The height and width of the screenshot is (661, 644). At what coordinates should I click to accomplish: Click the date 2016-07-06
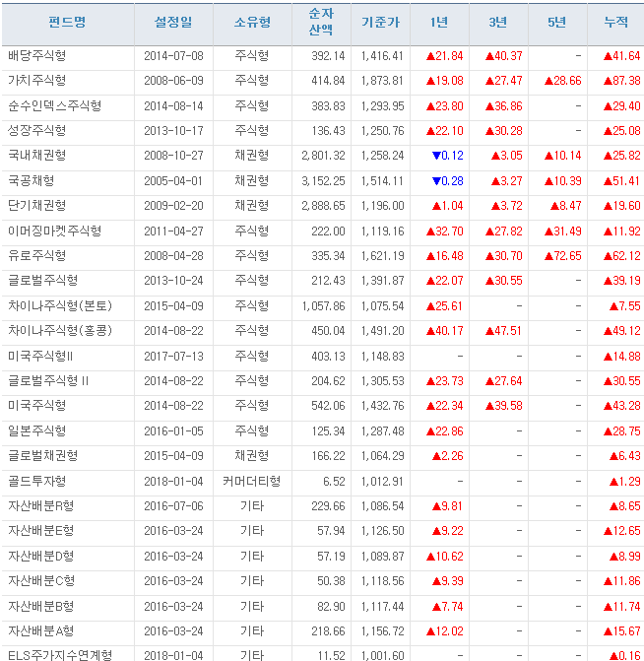tap(173, 506)
